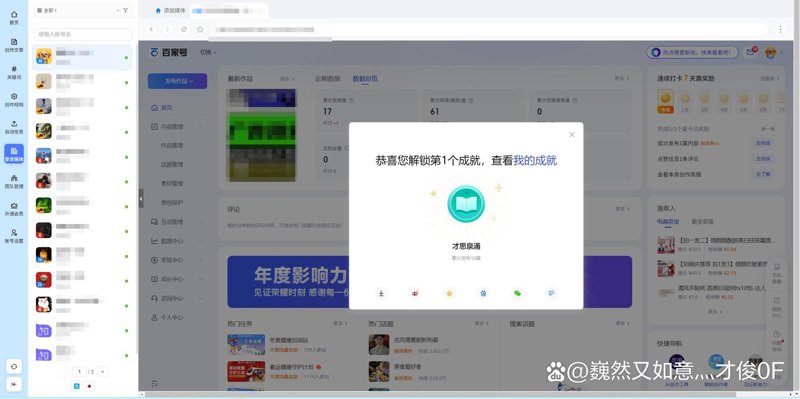Open the 冬季健康加油站 task
800x399 pixels.
click(289, 340)
